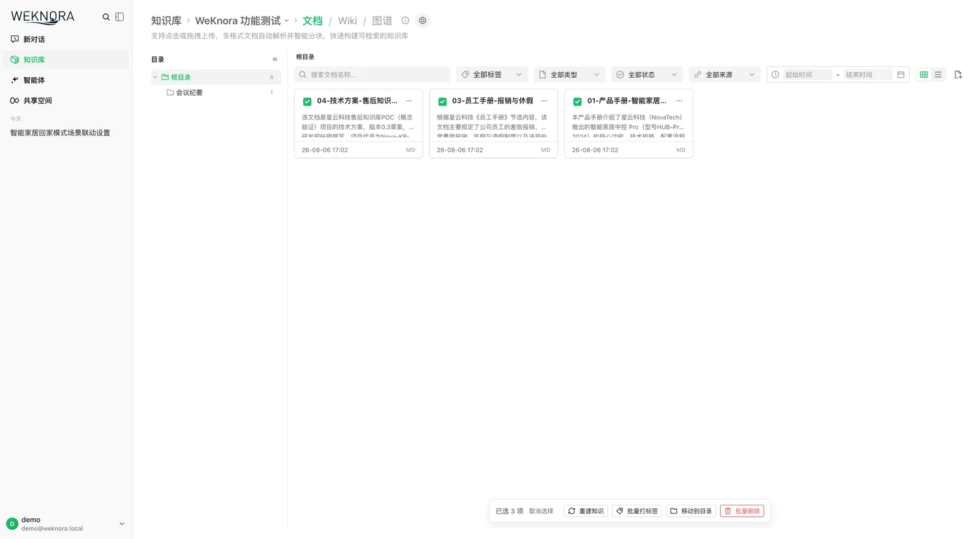Image resolution: width=980 pixels, height=539 pixels.
Task: Open the 全部来源 source filter dropdown
Action: pos(725,75)
